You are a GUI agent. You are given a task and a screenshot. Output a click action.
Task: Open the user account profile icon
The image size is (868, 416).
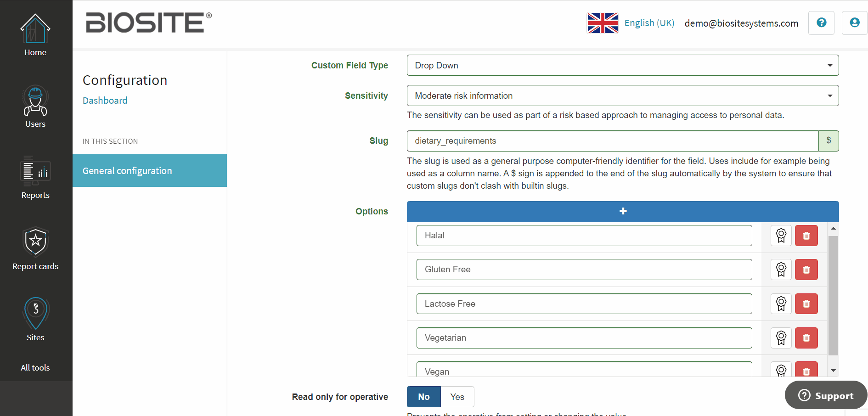tap(854, 22)
